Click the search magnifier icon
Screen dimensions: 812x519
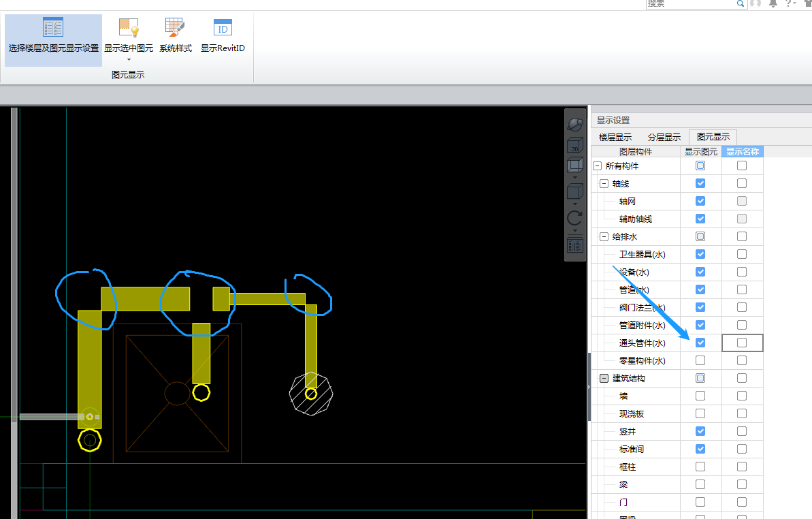(x=740, y=3)
